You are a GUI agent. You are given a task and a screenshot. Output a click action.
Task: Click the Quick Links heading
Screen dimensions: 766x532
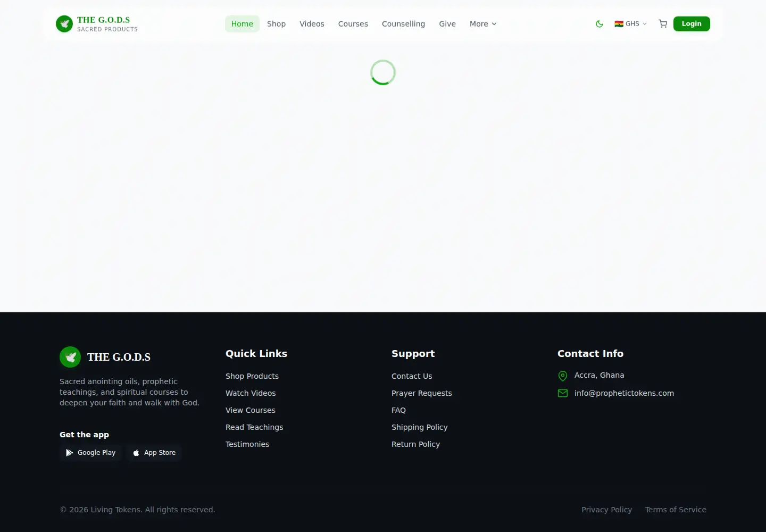(x=256, y=354)
